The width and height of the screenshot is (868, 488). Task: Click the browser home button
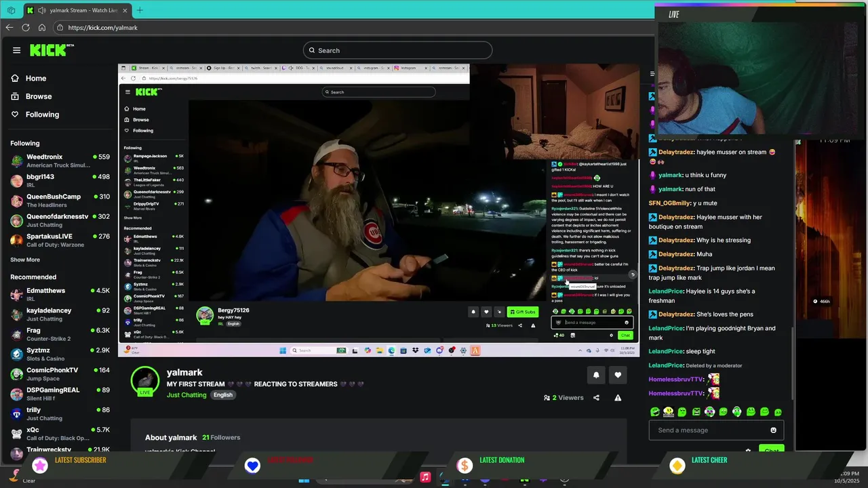click(42, 28)
